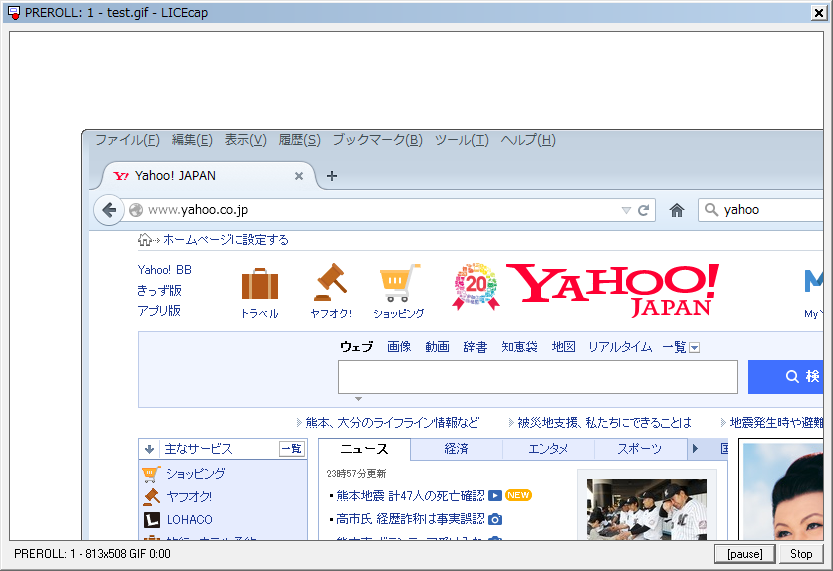Click the camera icon beside 高市氏 headline
Image resolution: width=833 pixels, height=571 pixels.
[495, 519]
